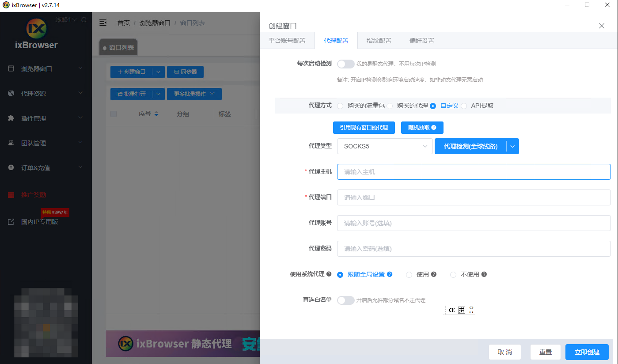Click the refresh icon next to 线路1

[x=84, y=20]
